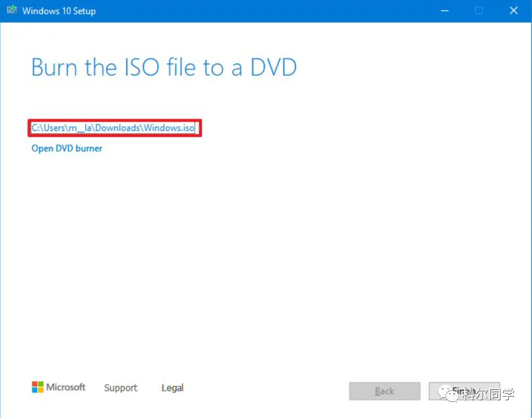This screenshot has width=532, height=418.
Task: Close the Windows 10 Setup window
Action: (513, 11)
